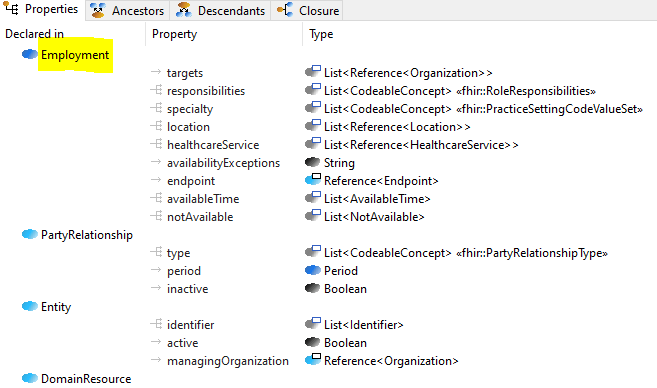Click the Period type icon
This screenshot has width=657, height=388.
point(313,270)
